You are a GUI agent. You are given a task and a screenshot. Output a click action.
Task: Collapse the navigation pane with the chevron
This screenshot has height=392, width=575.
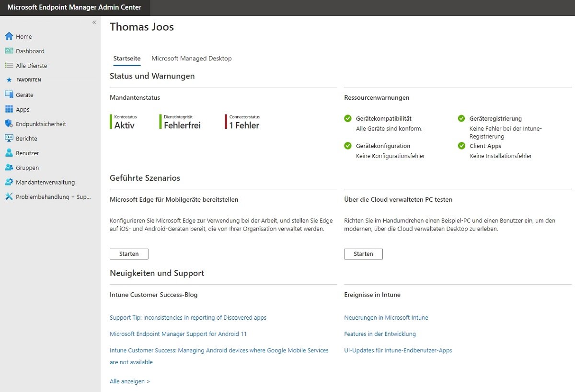94,22
